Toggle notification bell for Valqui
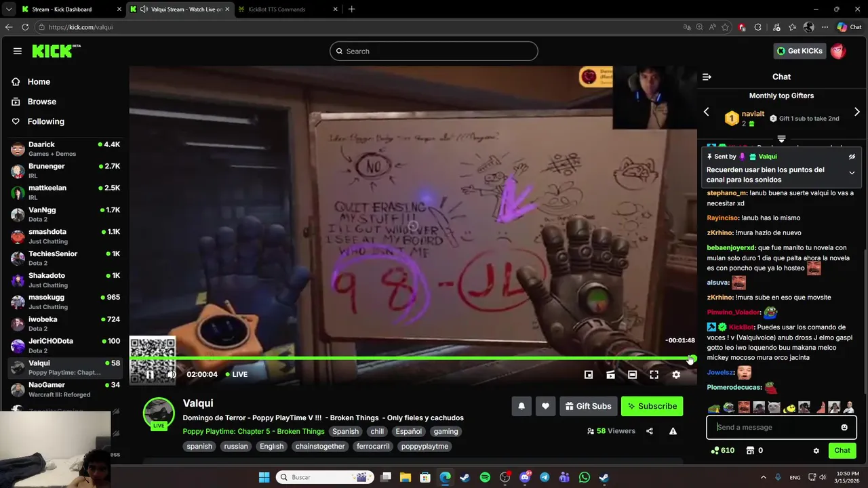868x488 pixels. 521,406
